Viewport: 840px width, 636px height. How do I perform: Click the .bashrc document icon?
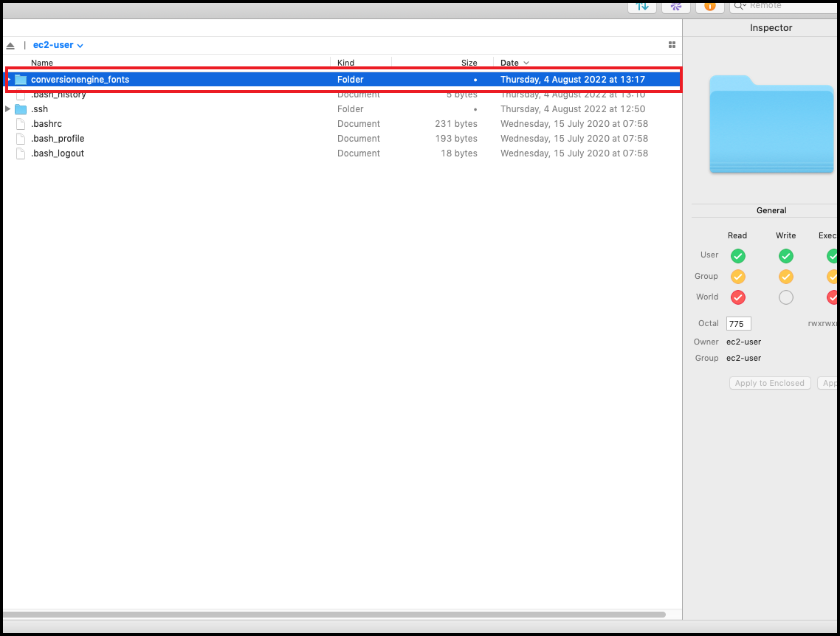21,124
